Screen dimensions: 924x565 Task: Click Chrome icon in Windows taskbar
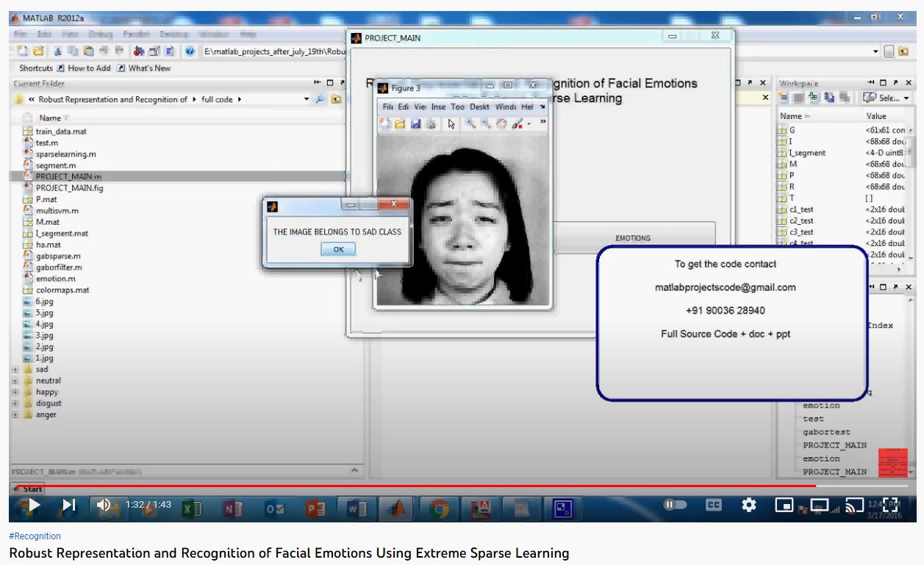tap(440, 507)
